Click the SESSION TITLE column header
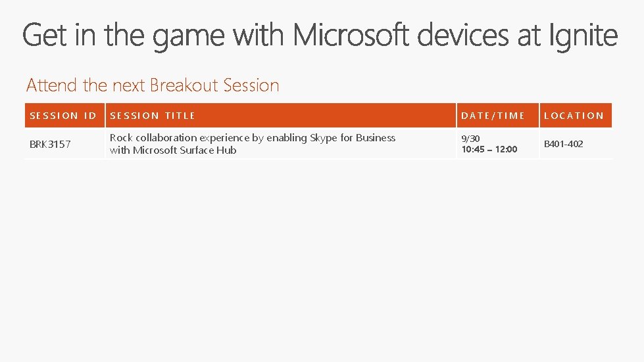 153,116
